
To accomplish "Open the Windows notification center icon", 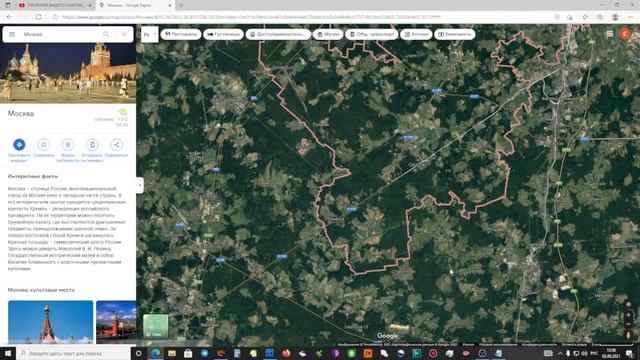I will [629, 353].
